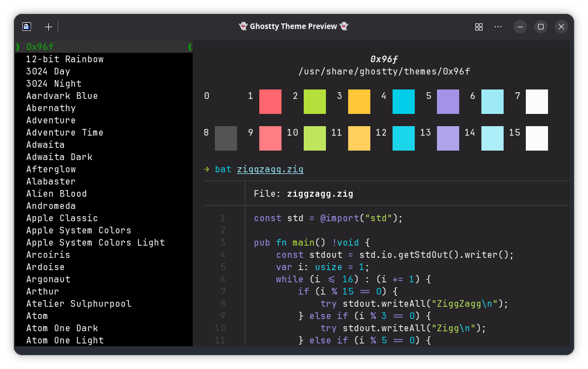Image resolution: width=588 pixels, height=369 pixels.
Task: Click the bat command text
Action: pos(223,169)
